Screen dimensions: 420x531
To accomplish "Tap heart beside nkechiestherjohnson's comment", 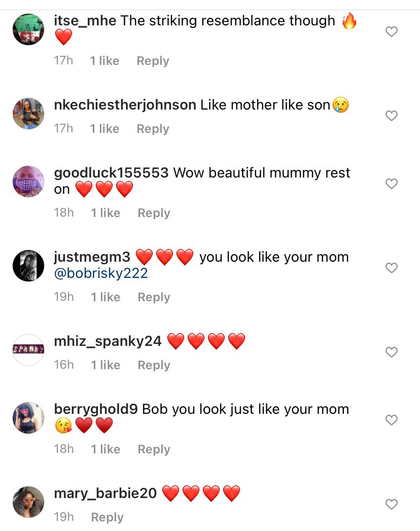I will point(391,116).
